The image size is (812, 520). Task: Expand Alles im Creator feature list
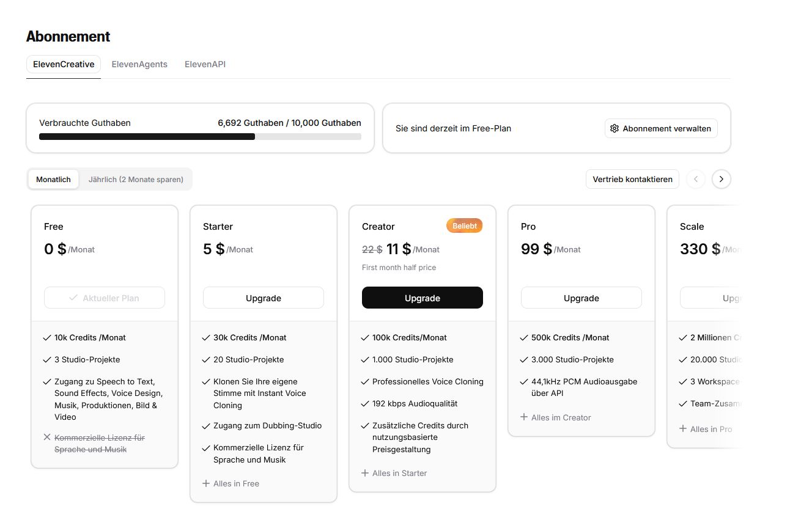556,417
